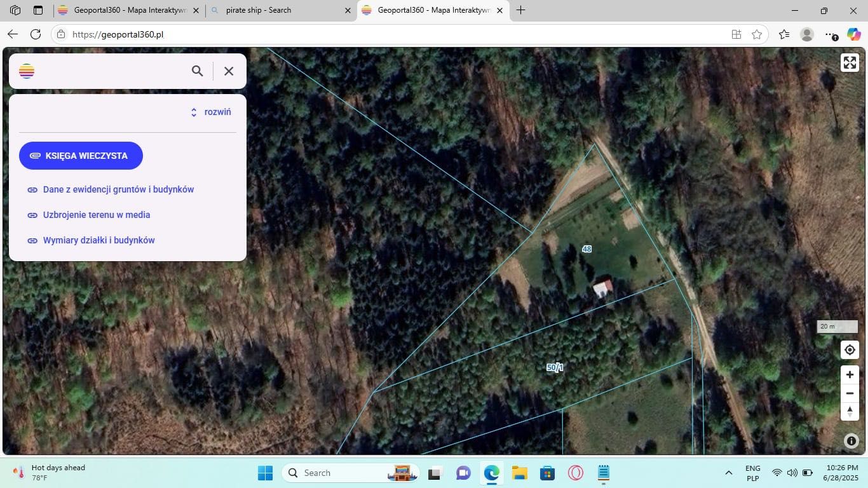Open tab actions menu icon
Viewport: 868px width, 488px height.
coord(38,10)
